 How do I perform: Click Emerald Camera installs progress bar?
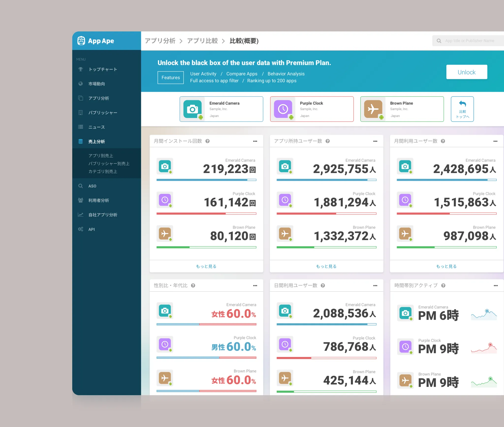click(x=206, y=180)
